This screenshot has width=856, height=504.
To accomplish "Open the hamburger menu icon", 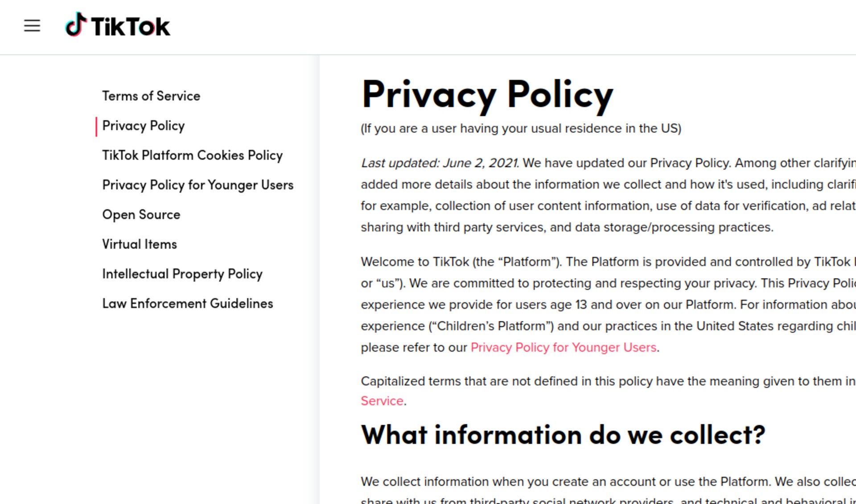I will [x=32, y=25].
